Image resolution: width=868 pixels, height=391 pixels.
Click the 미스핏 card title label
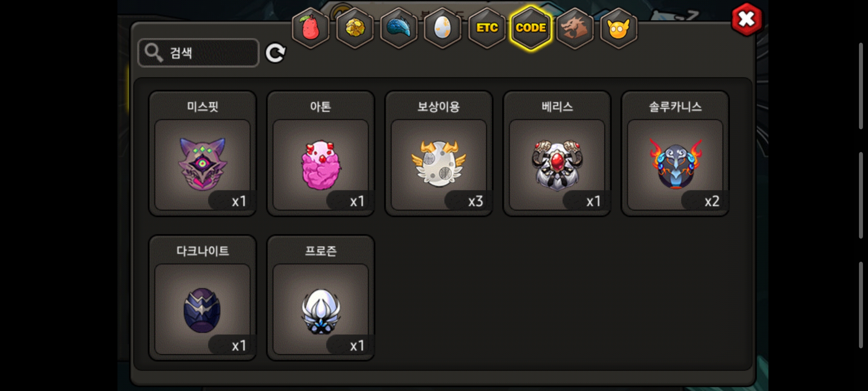[203, 106]
